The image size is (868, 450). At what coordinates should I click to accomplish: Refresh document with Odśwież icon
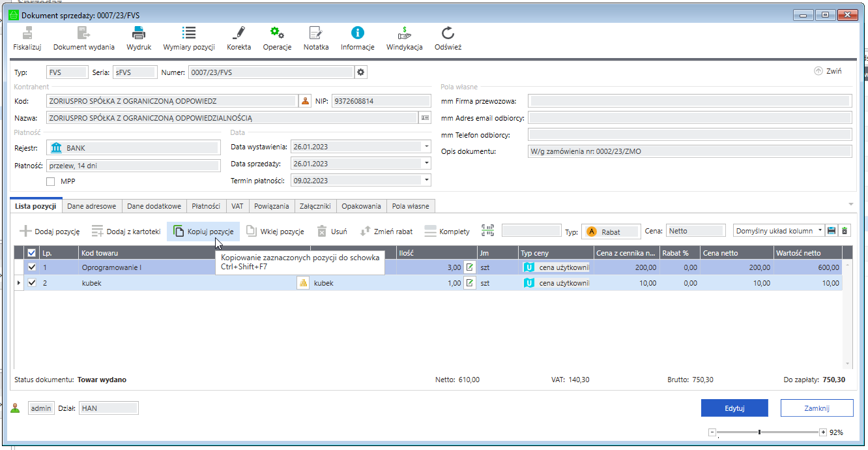pyautogui.click(x=448, y=33)
